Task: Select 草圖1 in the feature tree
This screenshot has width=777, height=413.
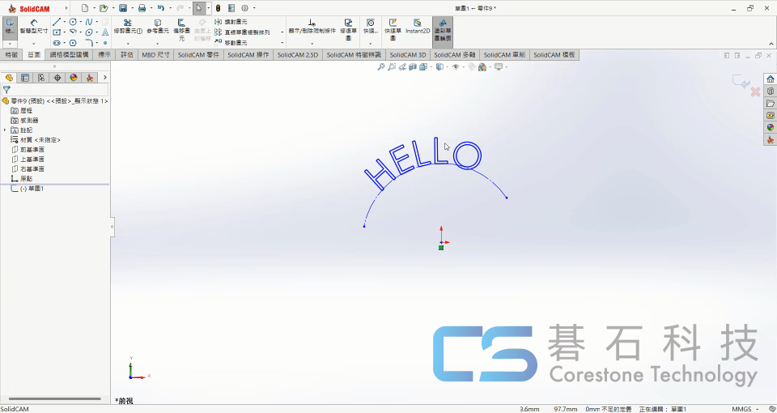Action: tap(34, 188)
